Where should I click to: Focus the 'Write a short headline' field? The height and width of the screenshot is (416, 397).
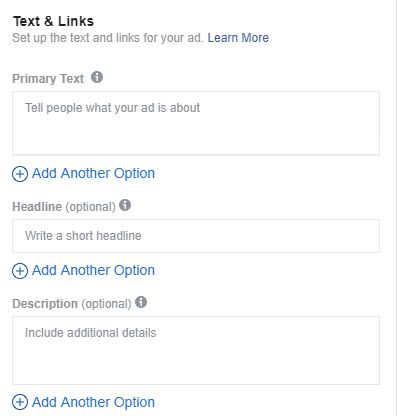[x=196, y=236]
